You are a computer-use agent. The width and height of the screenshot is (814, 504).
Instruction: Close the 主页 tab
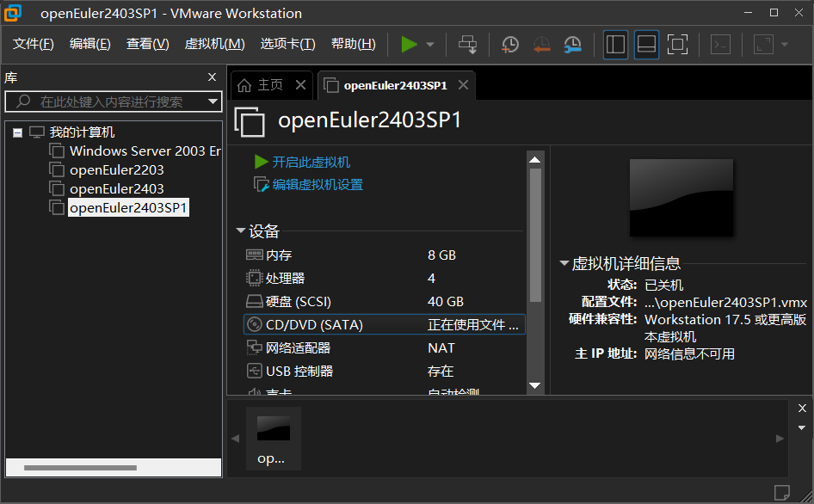300,85
